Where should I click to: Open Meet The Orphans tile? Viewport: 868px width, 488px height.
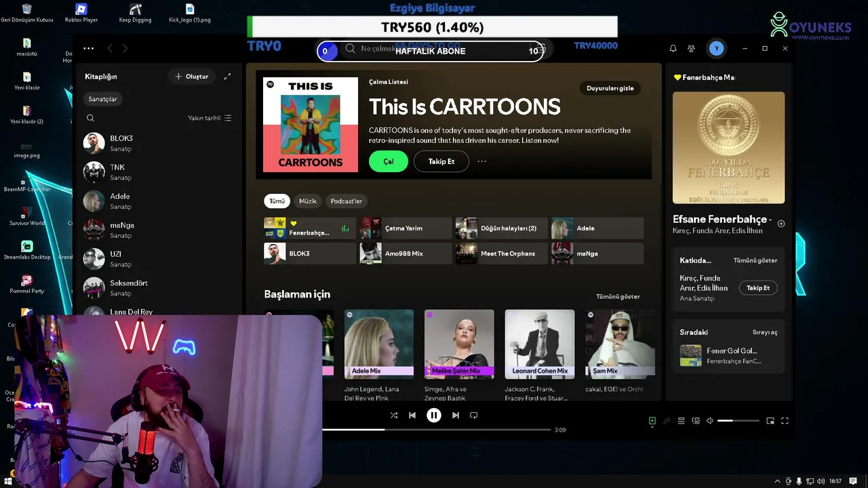pyautogui.click(x=502, y=253)
